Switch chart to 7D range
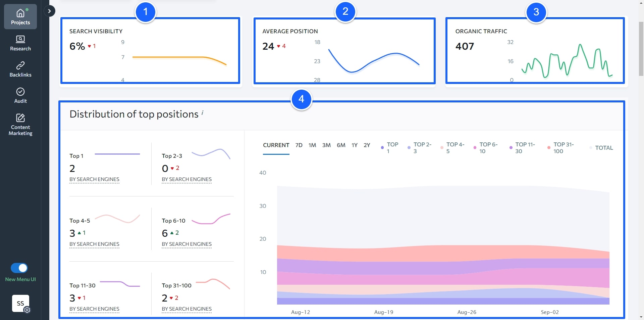The width and height of the screenshot is (644, 320). pyautogui.click(x=299, y=145)
